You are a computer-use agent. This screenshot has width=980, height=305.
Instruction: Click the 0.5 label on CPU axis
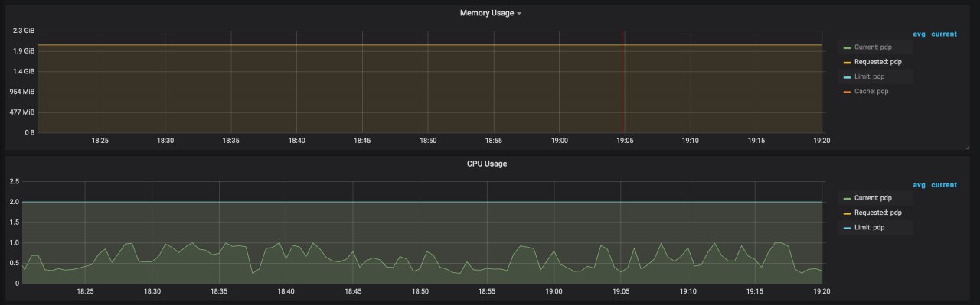(x=14, y=263)
